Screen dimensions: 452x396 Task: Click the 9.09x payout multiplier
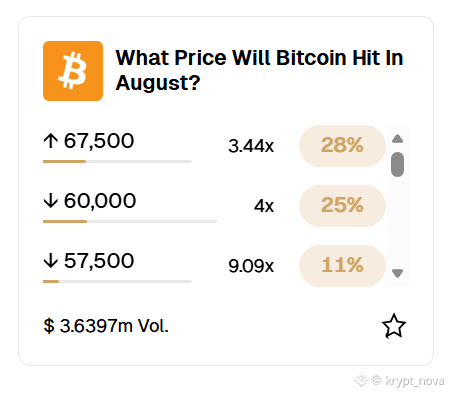[x=251, y=266]
